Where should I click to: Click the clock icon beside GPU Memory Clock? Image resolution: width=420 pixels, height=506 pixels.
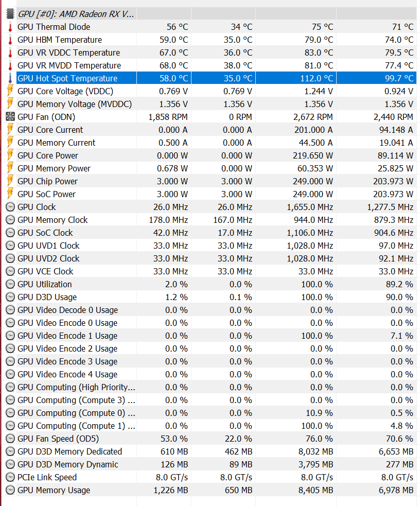[10, 220]
